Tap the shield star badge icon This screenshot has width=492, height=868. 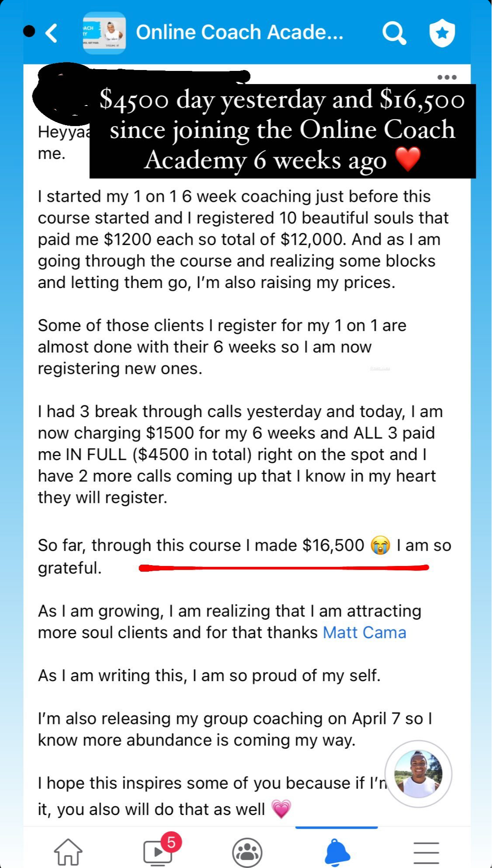(x=442, y=33)
